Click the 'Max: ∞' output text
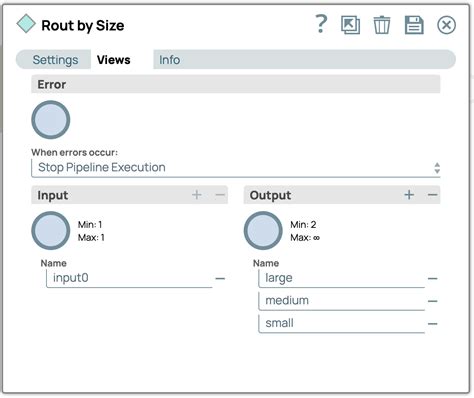474x398 pixels. (305, 238)
